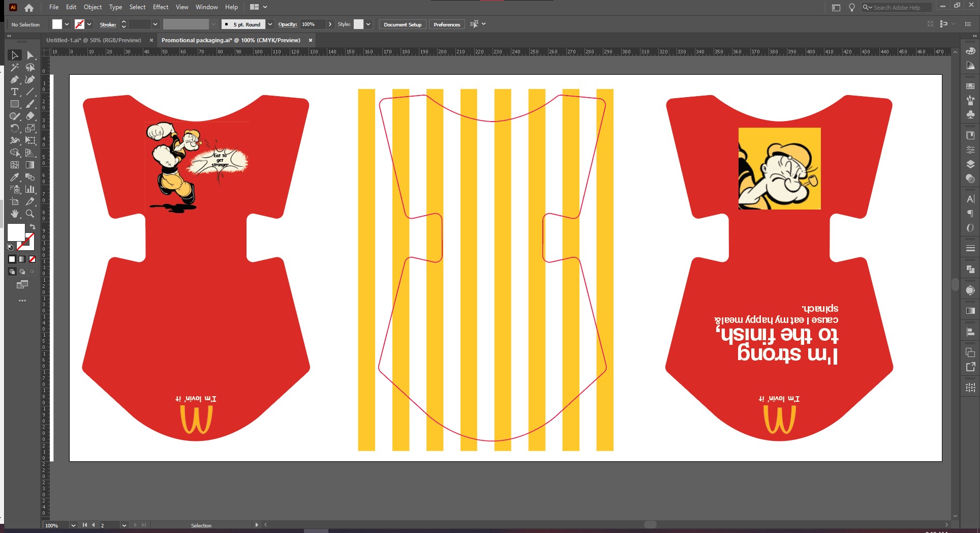
Task: Select the Pen tool
Action: 14,79
